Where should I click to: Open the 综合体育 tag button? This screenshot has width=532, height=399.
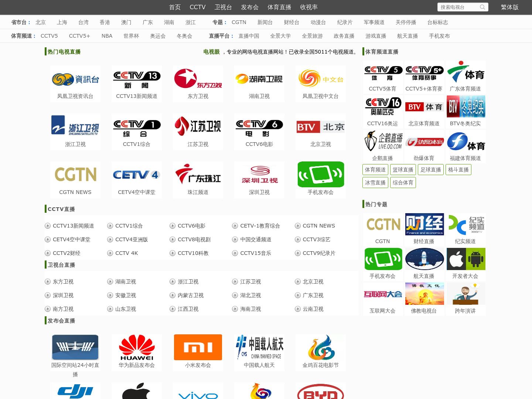403,183
